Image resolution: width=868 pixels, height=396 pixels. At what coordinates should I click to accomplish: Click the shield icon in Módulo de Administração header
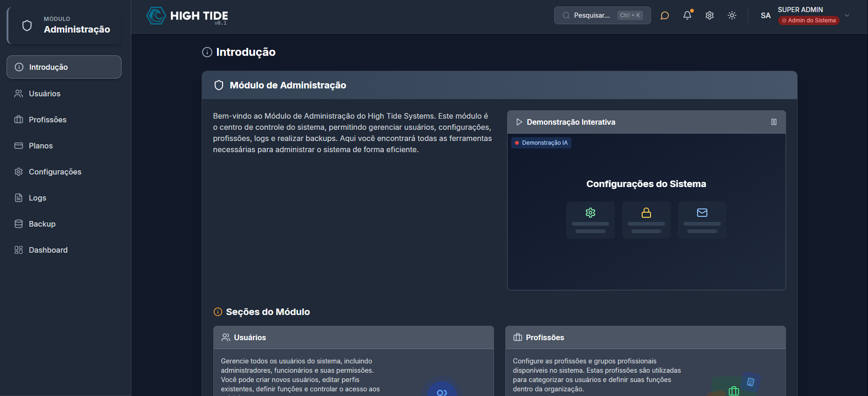219,85
